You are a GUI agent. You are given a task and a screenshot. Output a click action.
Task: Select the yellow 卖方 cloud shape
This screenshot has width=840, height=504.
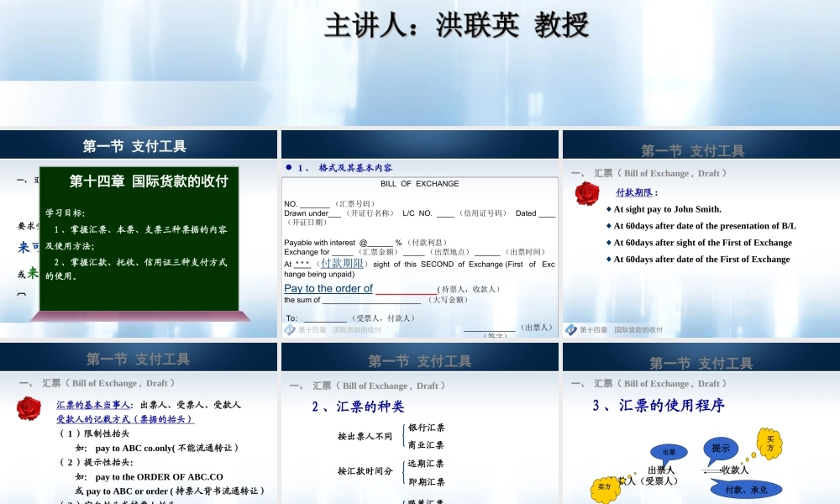603,485
